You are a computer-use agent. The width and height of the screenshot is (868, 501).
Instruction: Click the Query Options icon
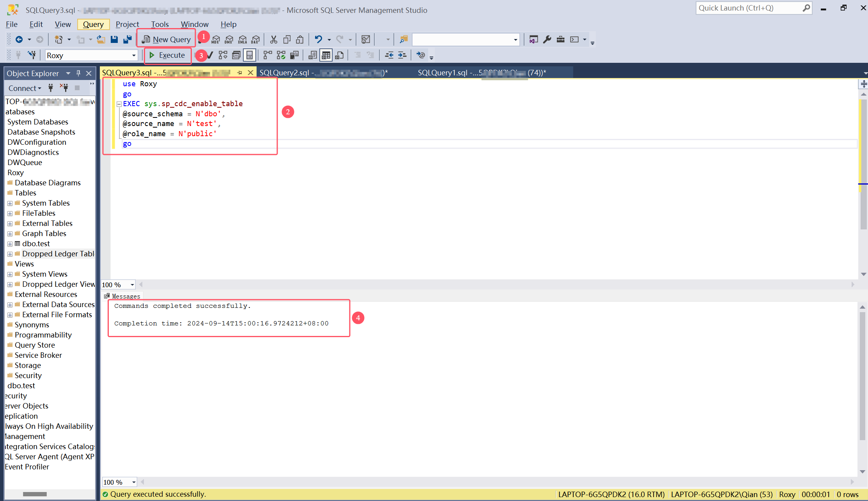point(236,55)
